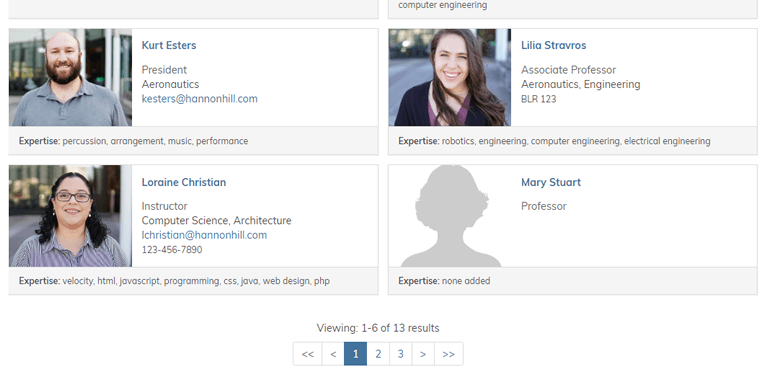
Task: Click Kurt Esters' Aeronautics department text
Action: (170, 84)
